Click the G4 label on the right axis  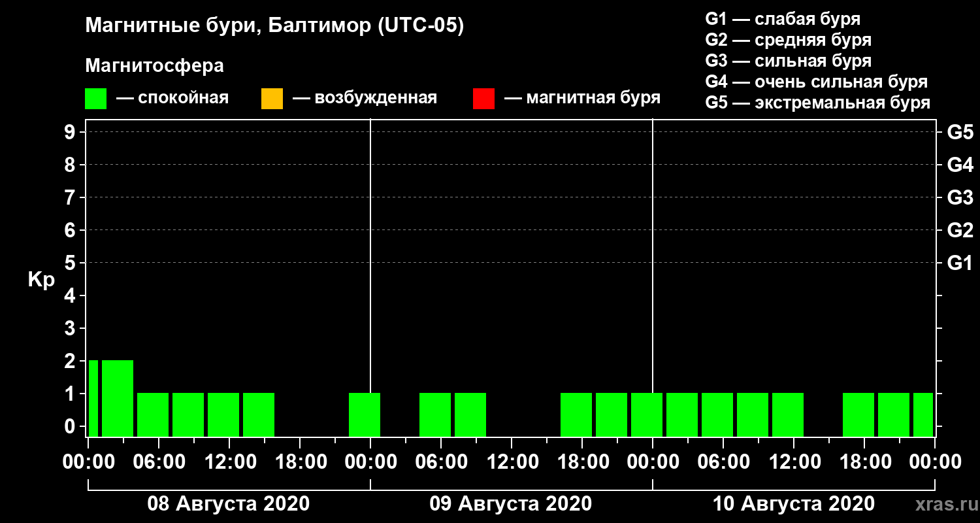[x=960, y=165]
